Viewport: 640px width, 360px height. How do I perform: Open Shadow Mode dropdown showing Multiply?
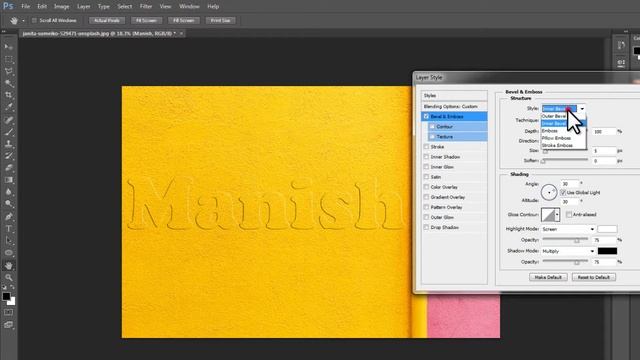point(568,251)
